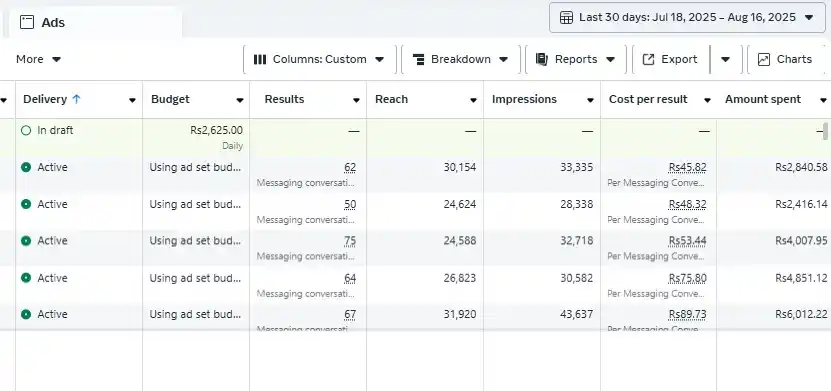Click the 43,637 impressions value
Viewport: 831px width, 391px height.
[x=577, y=314]
